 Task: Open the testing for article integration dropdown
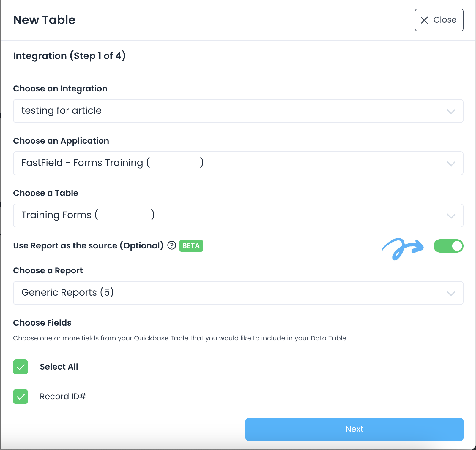pyautogui.click(x=238, y=111)
